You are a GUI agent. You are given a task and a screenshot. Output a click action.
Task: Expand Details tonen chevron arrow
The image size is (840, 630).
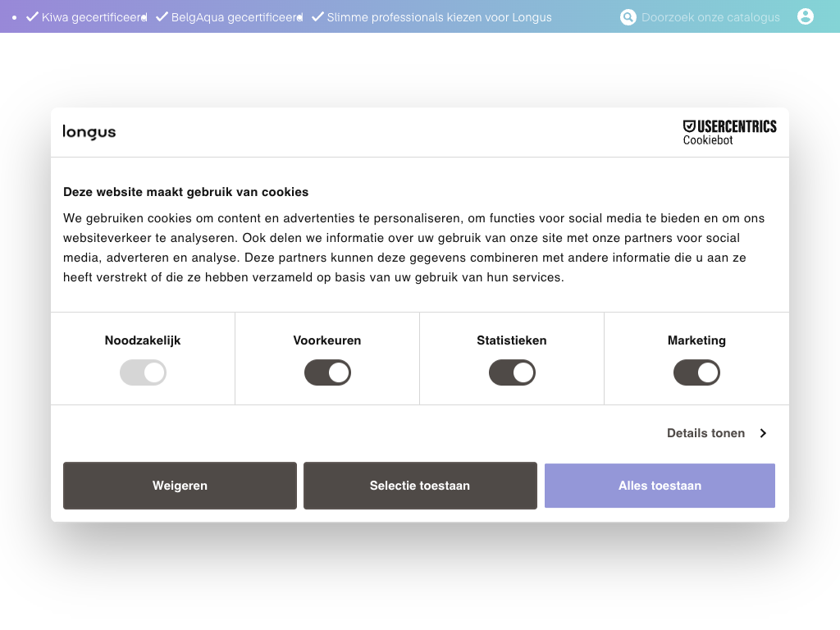coord(763,433)
